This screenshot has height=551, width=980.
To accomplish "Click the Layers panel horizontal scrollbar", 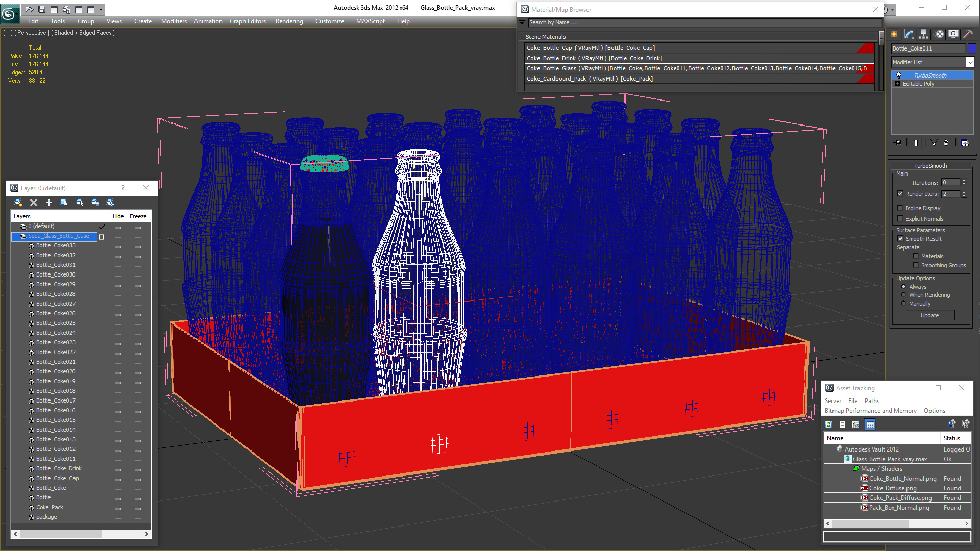I will (x=60, y=534).
